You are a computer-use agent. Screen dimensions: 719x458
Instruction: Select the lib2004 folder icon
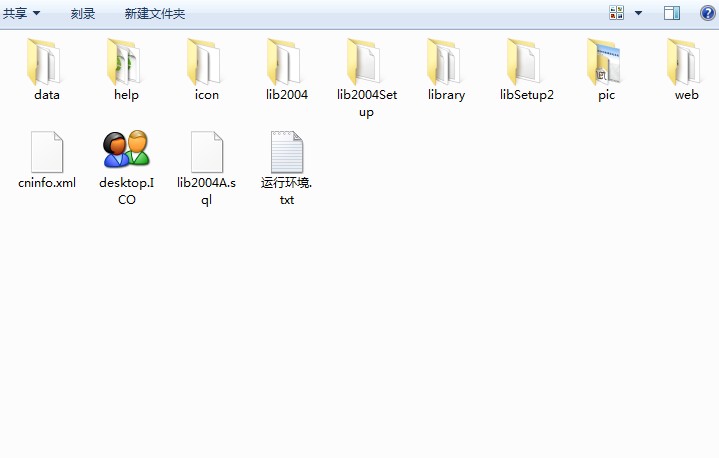284,62
